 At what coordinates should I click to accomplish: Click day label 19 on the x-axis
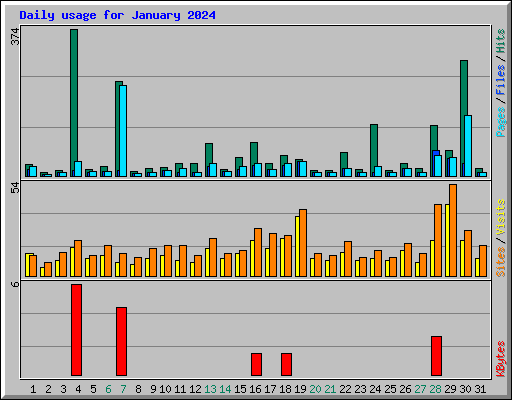point(300,389)
